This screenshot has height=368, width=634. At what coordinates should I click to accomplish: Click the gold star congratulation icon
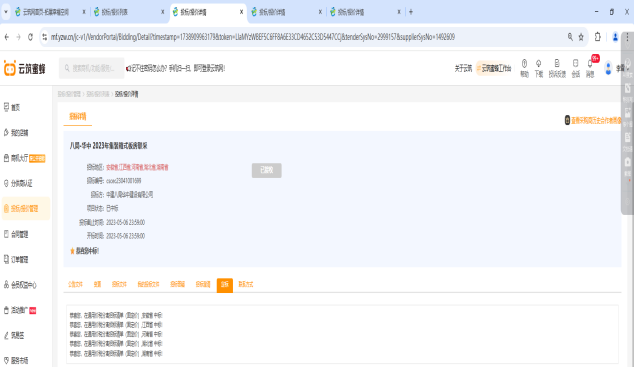point(72,251)
